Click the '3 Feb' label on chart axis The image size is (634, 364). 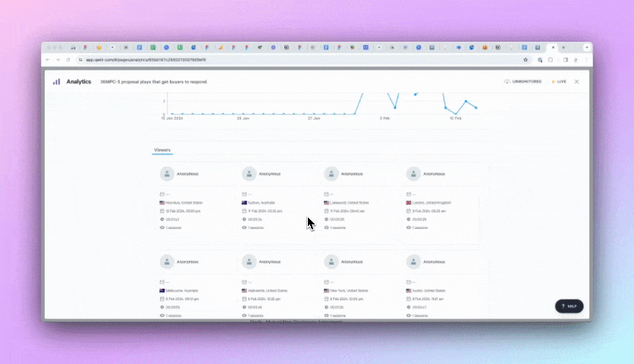384,118
